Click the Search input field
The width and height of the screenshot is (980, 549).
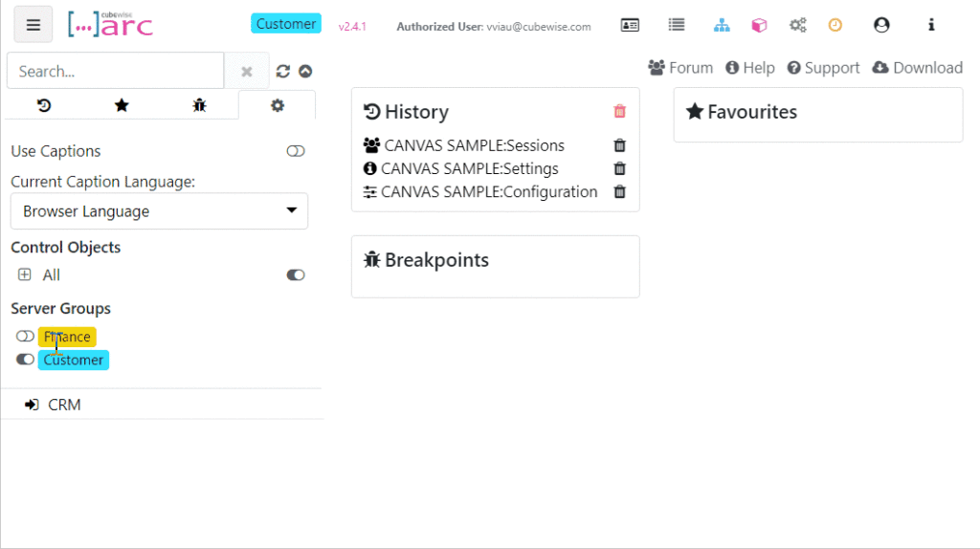pos(115,72)
